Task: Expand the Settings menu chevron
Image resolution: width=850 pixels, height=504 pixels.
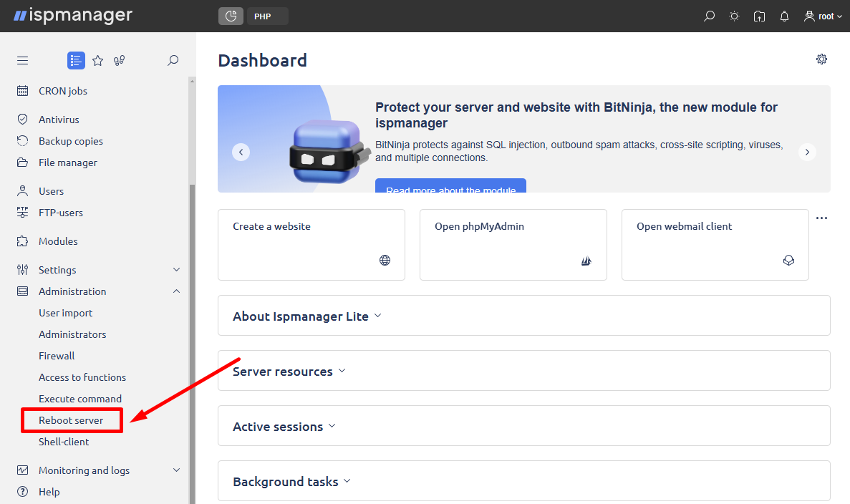Action: pyautogui.click(x=176, y=270)
